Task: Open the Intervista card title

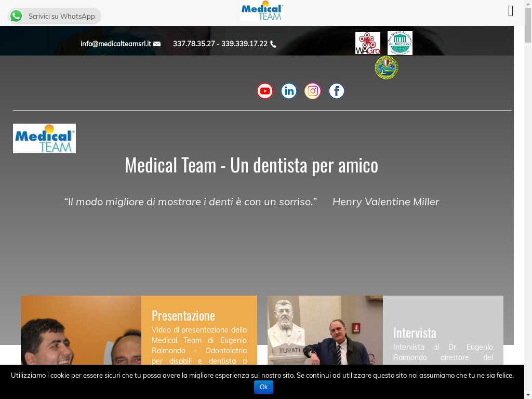Action: tap(415, 333)
